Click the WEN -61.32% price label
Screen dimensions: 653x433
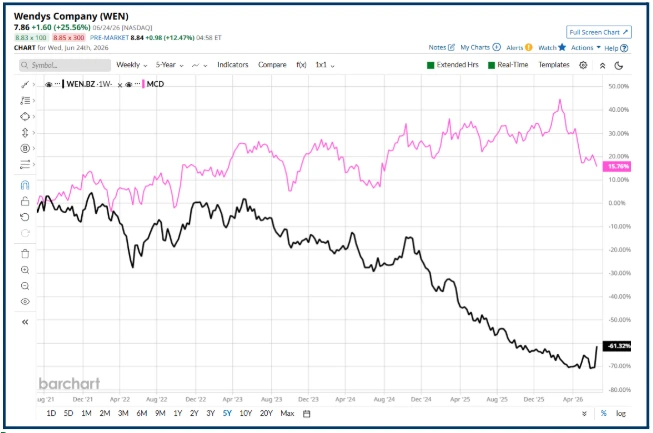tap(617, 346)
